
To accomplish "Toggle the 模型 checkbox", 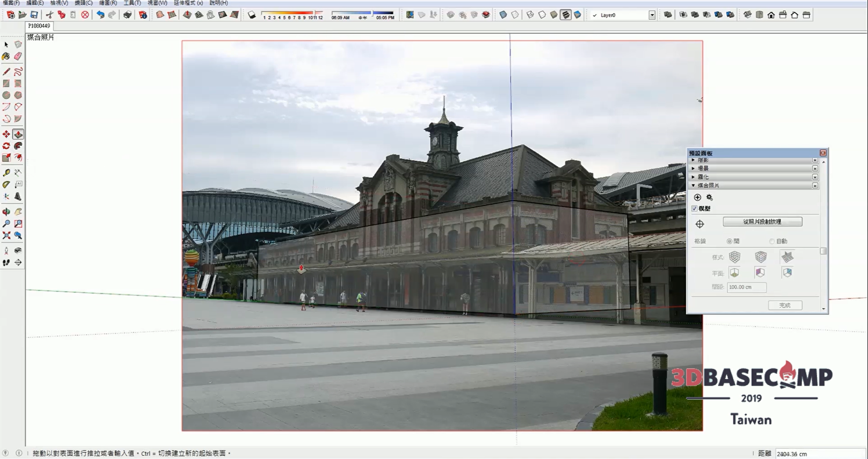I will coord(695,209).
